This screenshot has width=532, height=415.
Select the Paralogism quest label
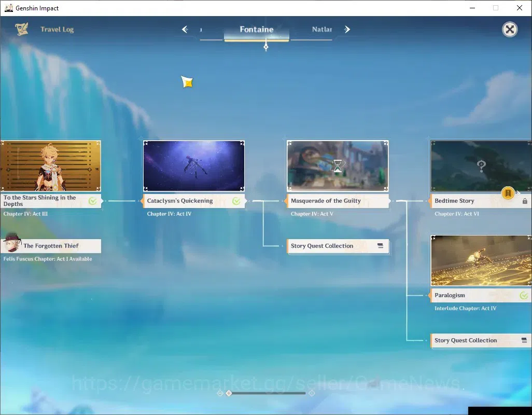pos(481,295)
